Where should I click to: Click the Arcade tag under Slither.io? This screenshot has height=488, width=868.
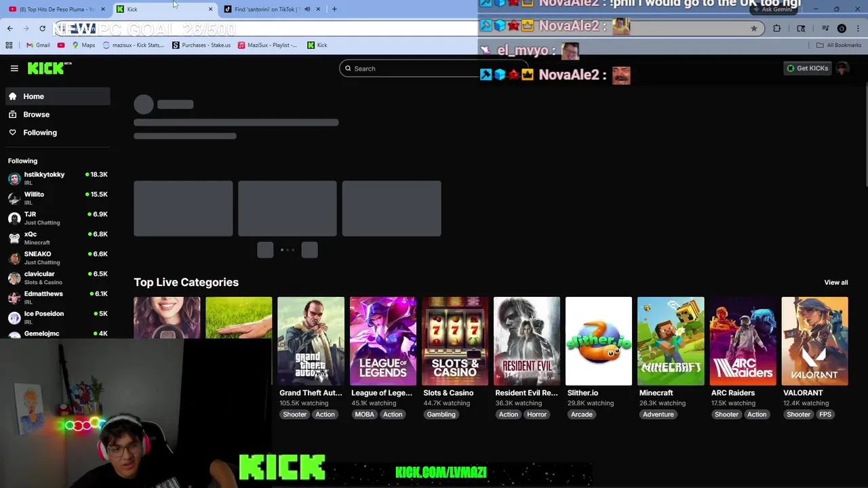click(581, 414)
